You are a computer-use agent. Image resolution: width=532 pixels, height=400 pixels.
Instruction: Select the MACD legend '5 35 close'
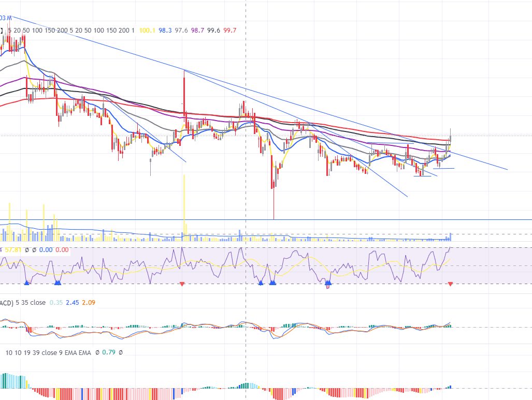31,302
